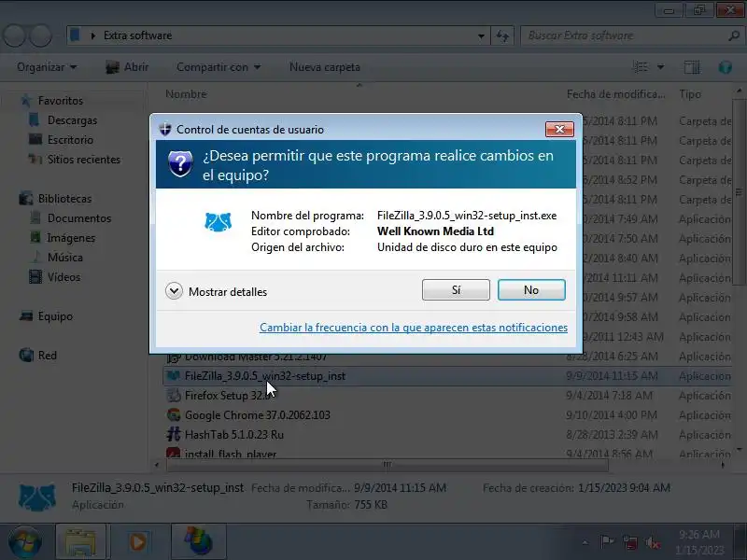Viewport: 747px width, 560px height.
Task: Click the Windows flag taskbar item
Action: click(x=199, y=542)
